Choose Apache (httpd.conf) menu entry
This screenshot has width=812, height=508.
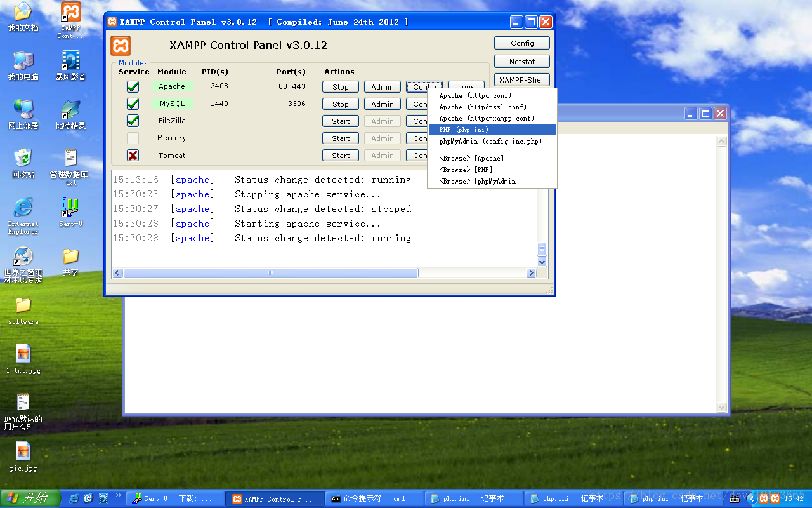pyautogui.click(x=492, y=95)
